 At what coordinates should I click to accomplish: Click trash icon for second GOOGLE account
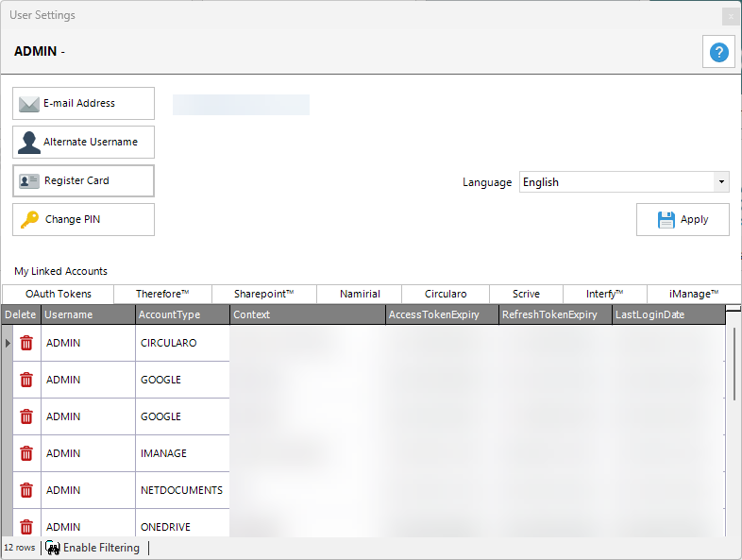coord(26,416)
